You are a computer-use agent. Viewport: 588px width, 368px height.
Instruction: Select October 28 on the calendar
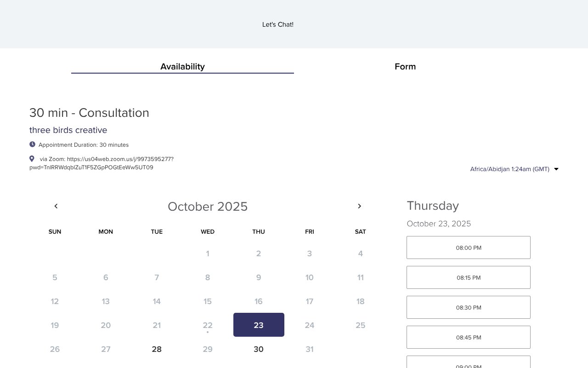pos(157,349)
